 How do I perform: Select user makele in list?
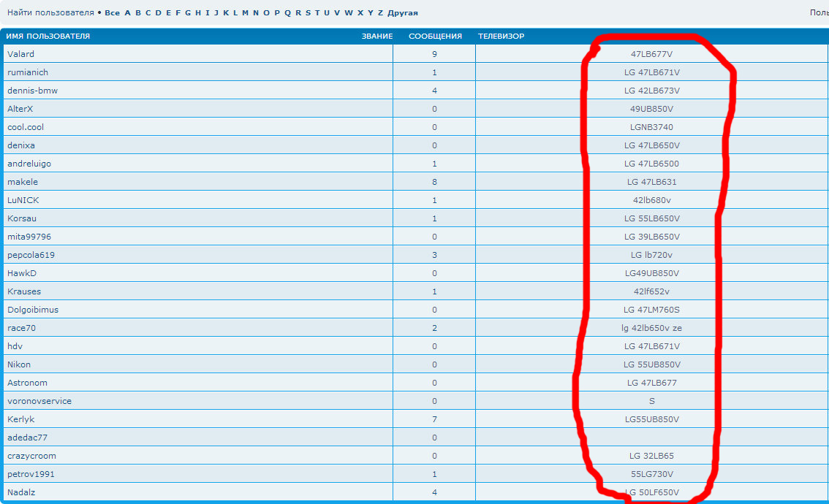(x=23, y=182)
